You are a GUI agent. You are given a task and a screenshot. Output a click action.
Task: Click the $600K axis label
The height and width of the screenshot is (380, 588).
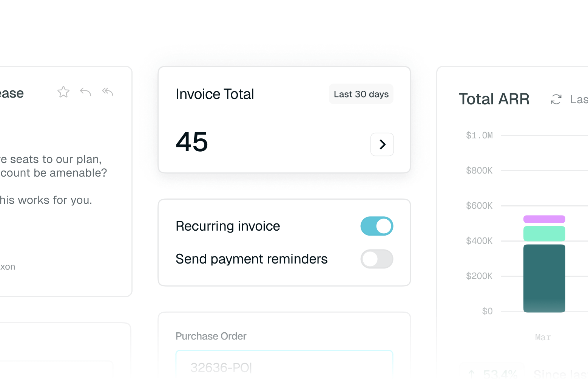coord(479,206)
